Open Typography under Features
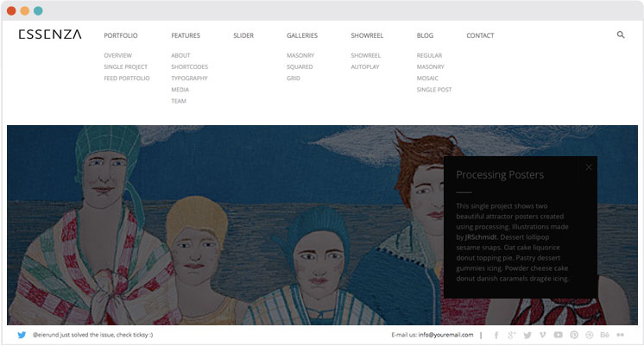This screenshot has height=346, width=644. click(x=189, y=79)
